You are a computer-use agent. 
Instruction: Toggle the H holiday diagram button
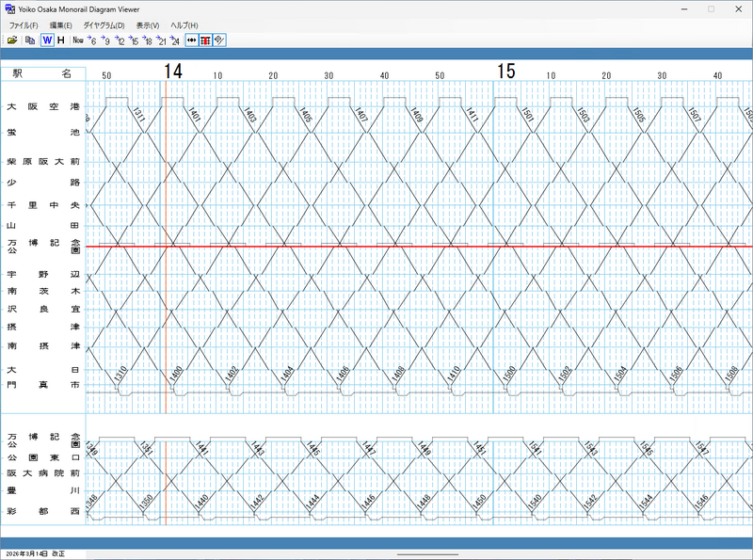click(x=61, y=40)
